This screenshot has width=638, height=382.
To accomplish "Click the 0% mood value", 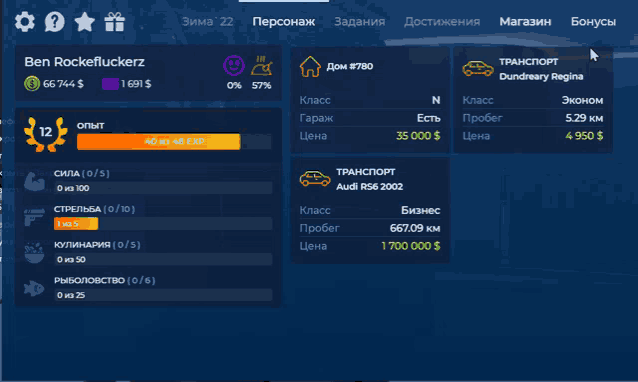I will click(x=234, y=85).
